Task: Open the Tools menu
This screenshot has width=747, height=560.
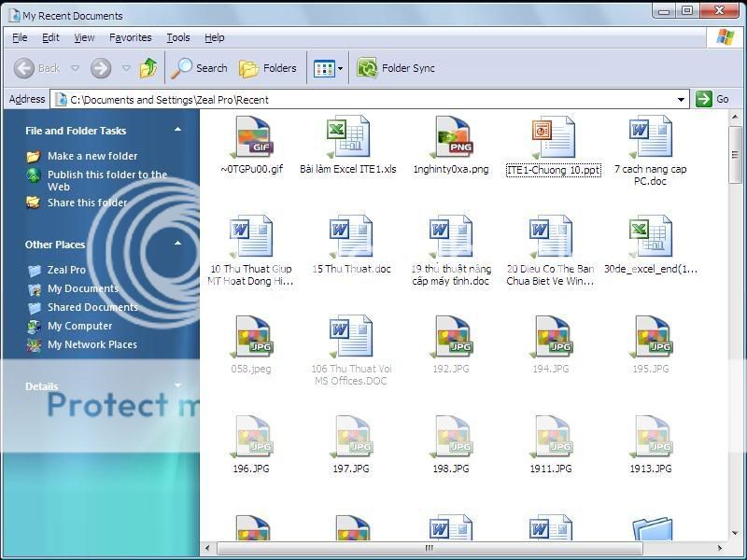Action: pyautogui.click(x=177, y=37)
